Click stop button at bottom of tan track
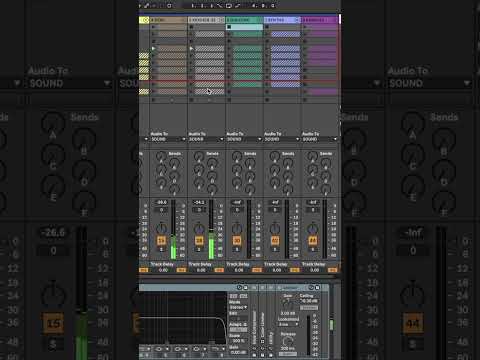Viewport: 480px width, 360px height. [x=154, y=100]
